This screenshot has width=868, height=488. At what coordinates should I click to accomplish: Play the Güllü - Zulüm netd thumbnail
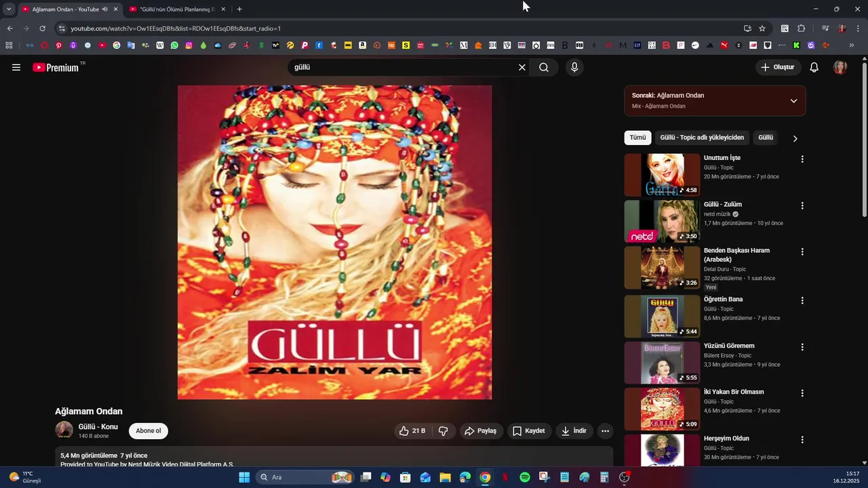click(662, 221)
